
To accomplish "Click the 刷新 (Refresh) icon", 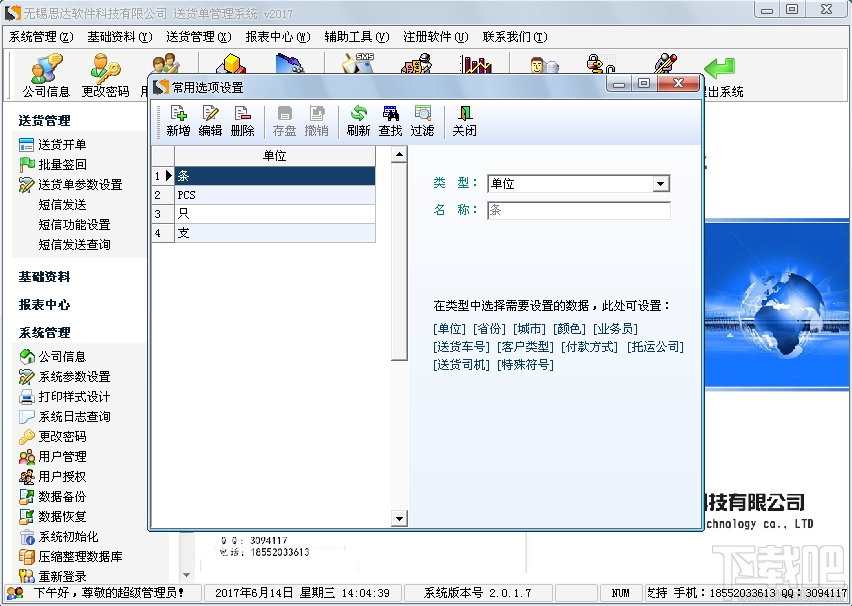I will [357, 121].
